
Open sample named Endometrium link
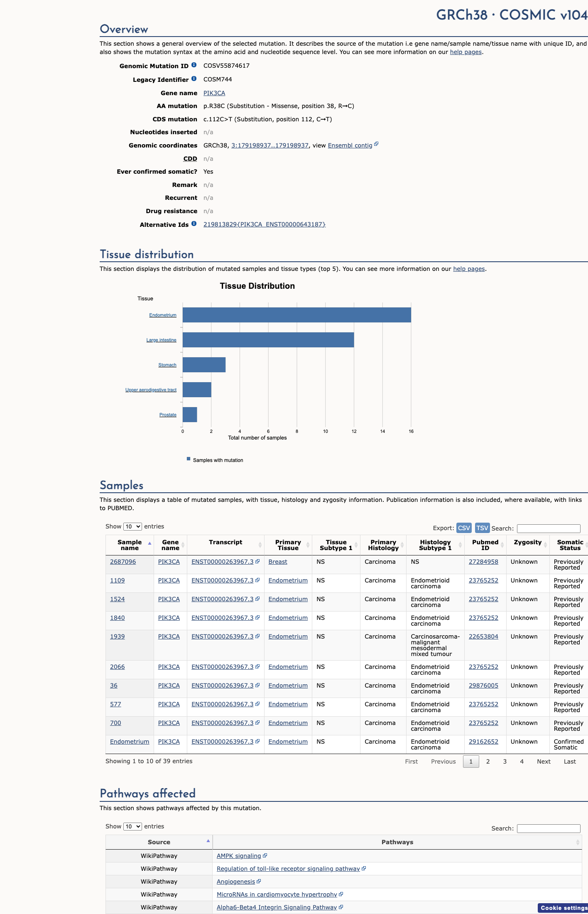tap(130, 742)
